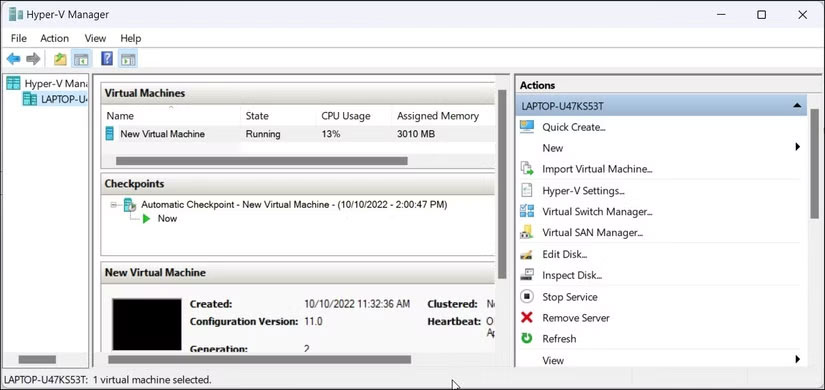This screenshot has height=390, width=825.
Task: Select Hyper-V Manager root tree node
Action: pos(56,84)
